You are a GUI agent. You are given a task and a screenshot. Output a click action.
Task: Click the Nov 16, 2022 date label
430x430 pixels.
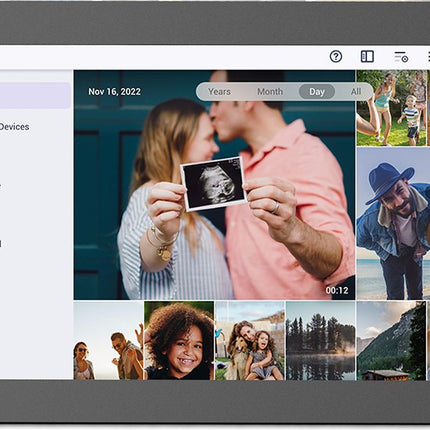pos(114,92)
